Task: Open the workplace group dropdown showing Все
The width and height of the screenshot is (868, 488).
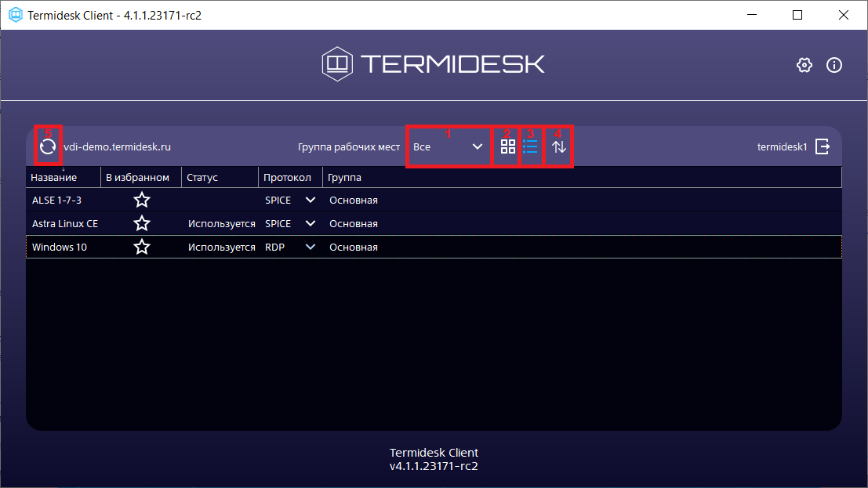Action: coord(448,146)
